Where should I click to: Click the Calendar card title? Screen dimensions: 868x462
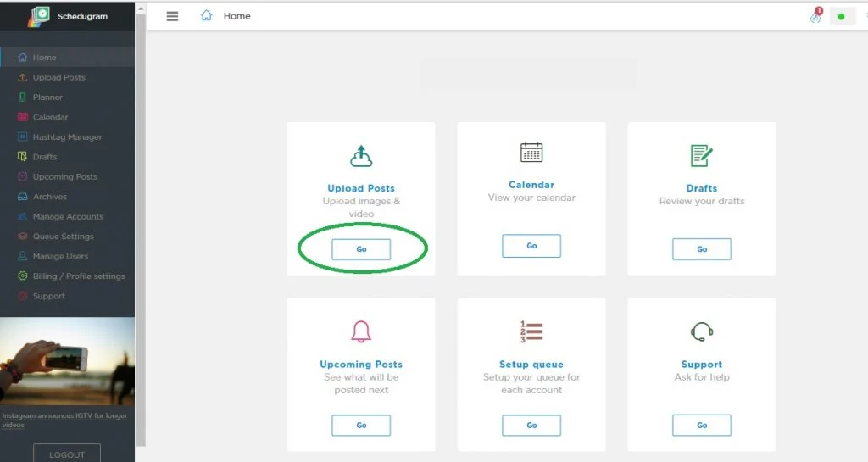[x=531, y=185]
